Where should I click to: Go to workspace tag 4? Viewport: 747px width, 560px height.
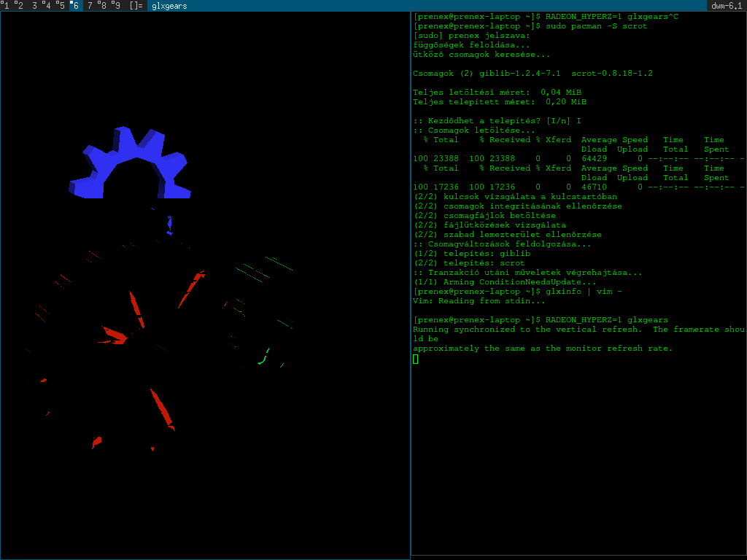point(47,6)
